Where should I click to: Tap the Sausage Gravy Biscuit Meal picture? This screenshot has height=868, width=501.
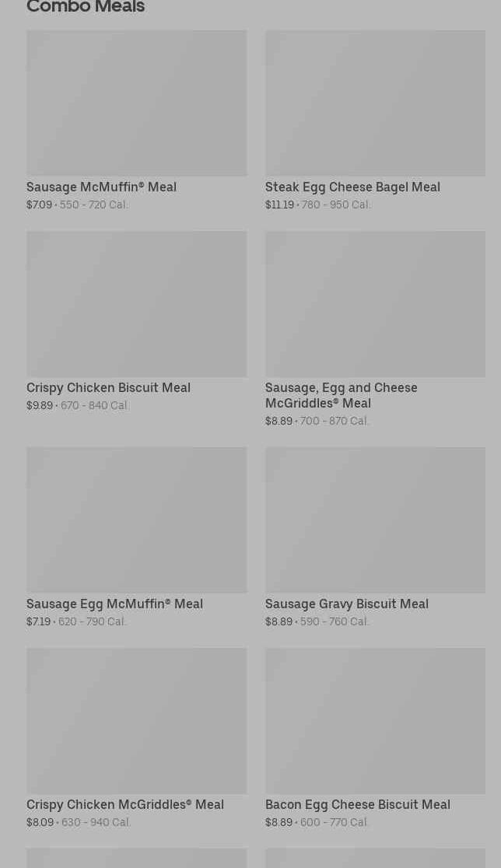(x=375, y=520)
